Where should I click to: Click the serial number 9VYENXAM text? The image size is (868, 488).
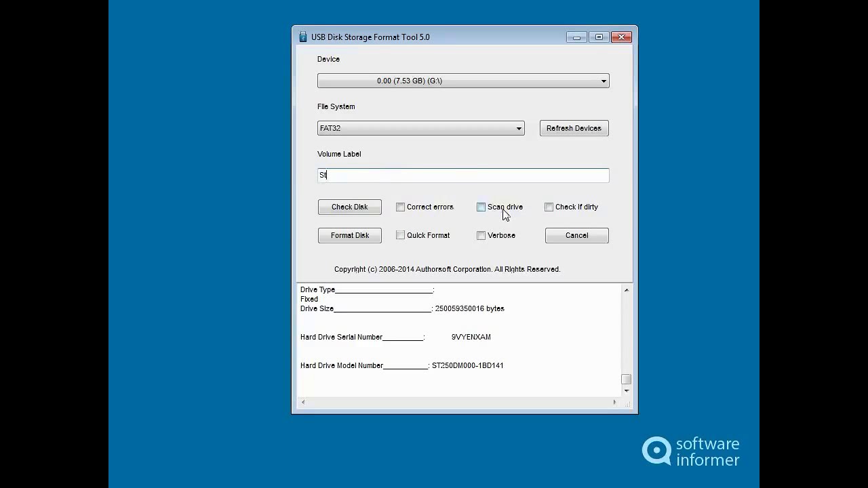coord(471,337)
